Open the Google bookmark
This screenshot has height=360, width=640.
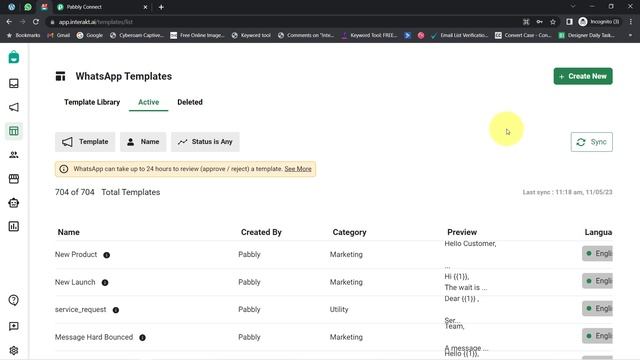[x=90, y=36]
